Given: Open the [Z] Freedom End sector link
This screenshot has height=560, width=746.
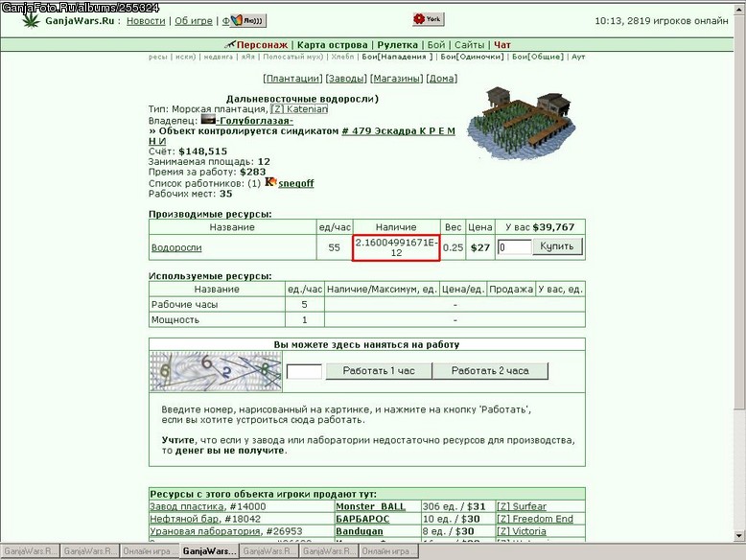Looking at the screenshot, I should [x=535, y=519].
